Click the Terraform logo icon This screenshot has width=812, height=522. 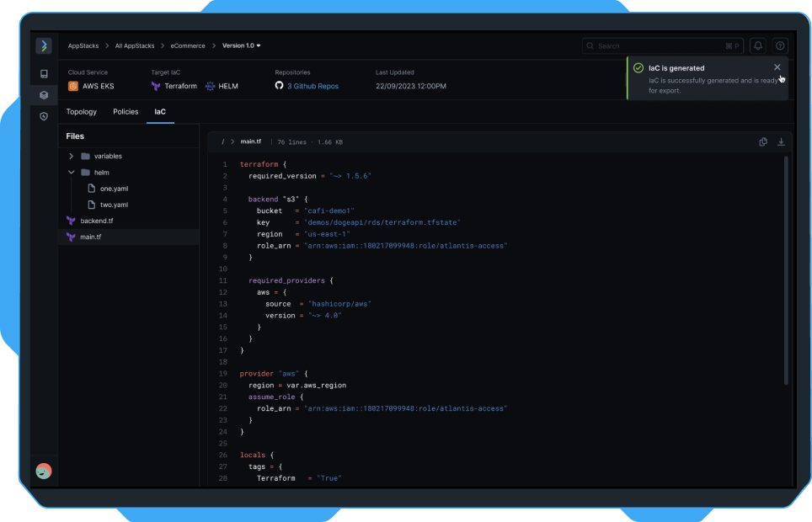pos(156,86)
